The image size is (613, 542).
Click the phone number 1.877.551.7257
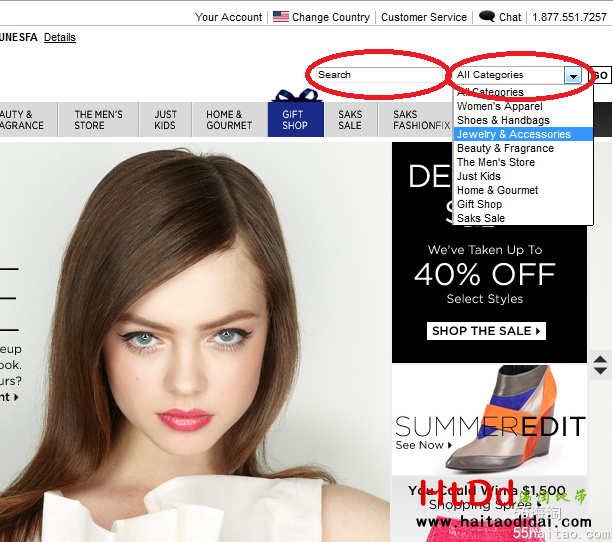[x=569, y=17]
